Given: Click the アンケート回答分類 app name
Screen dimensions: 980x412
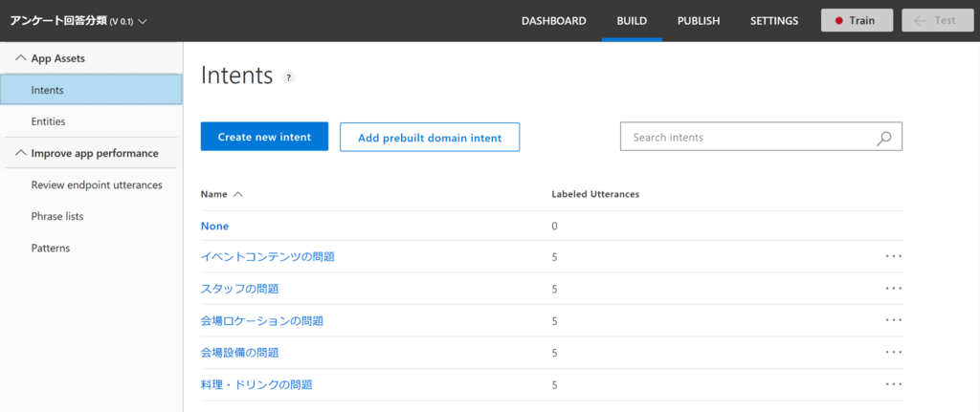Looking at the screenshot, I should click(58, 21).
